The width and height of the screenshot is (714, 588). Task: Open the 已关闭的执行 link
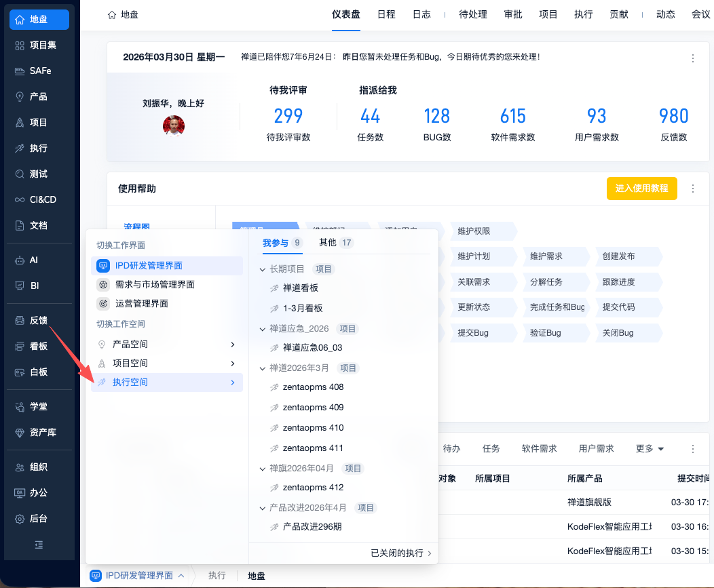(400, 553)
